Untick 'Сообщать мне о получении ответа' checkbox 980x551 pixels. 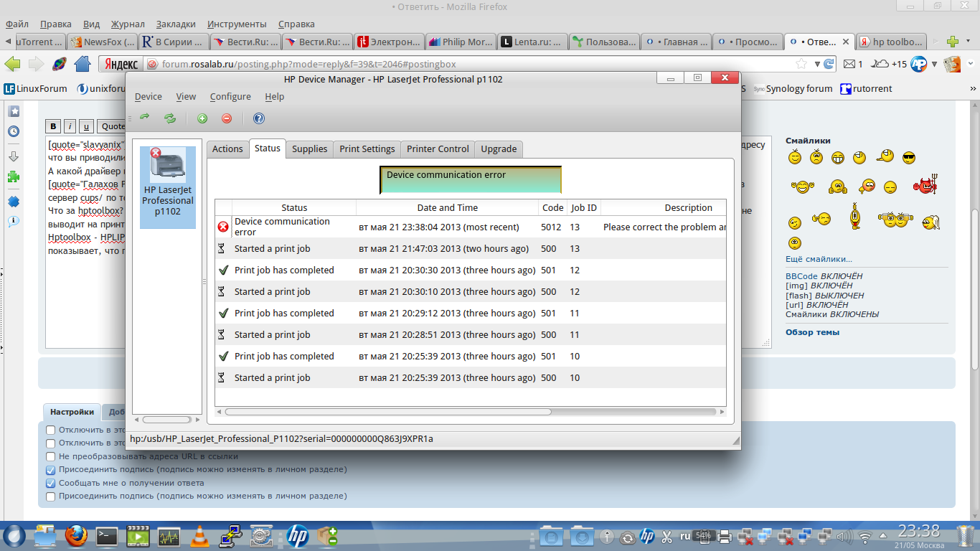[x=50, y=483]
